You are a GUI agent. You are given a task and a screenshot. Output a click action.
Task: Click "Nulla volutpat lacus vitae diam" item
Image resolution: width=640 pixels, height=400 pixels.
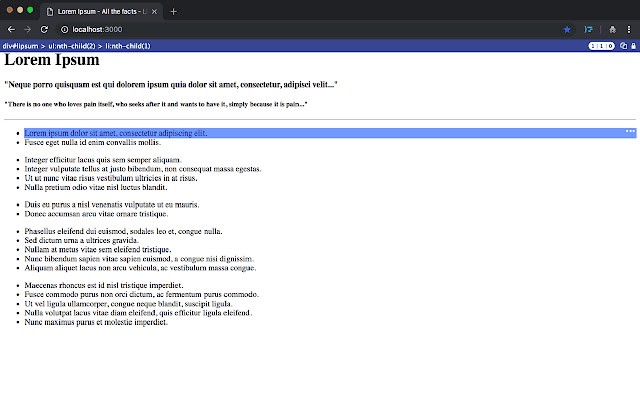coord(138,313)
